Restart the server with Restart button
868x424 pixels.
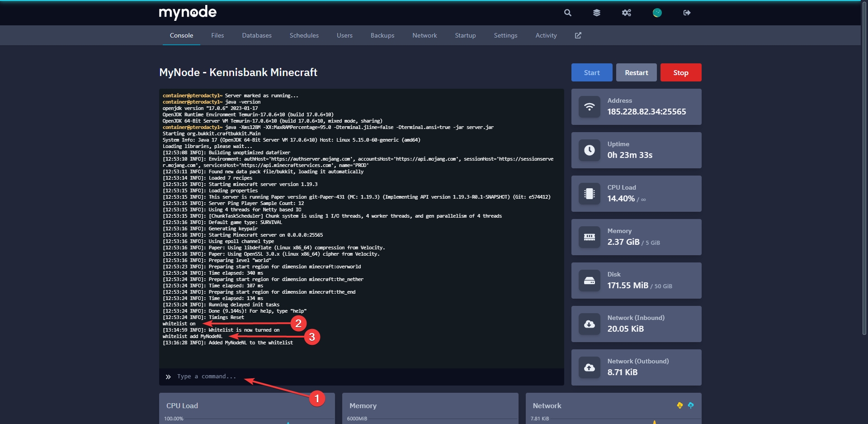click(x=636, y=72)
